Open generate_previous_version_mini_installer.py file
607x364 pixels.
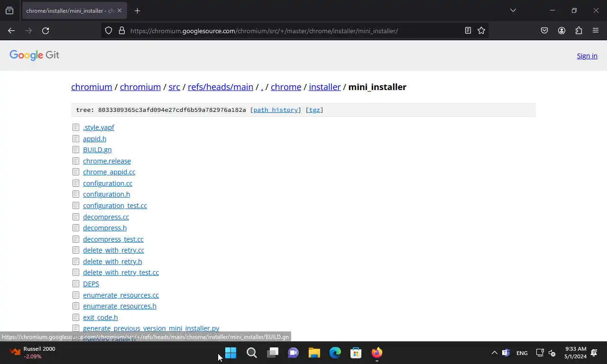[x=151, y=328]
